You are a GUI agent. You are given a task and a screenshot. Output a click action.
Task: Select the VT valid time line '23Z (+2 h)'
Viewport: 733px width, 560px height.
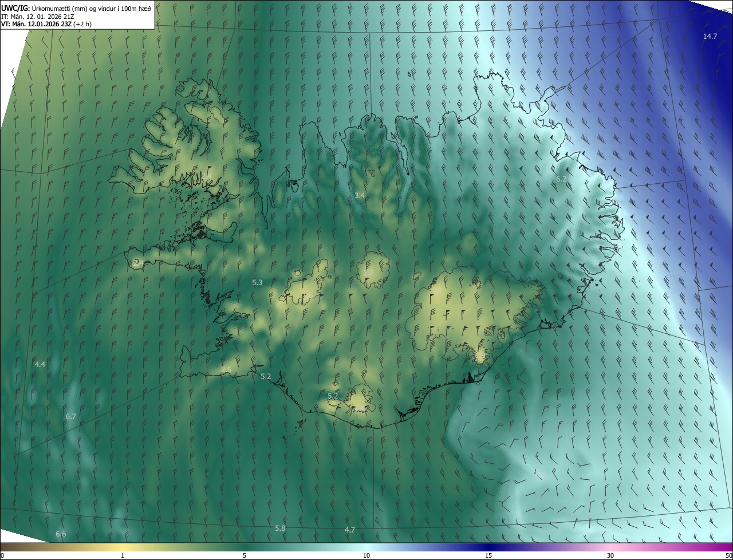pos(46,24)
